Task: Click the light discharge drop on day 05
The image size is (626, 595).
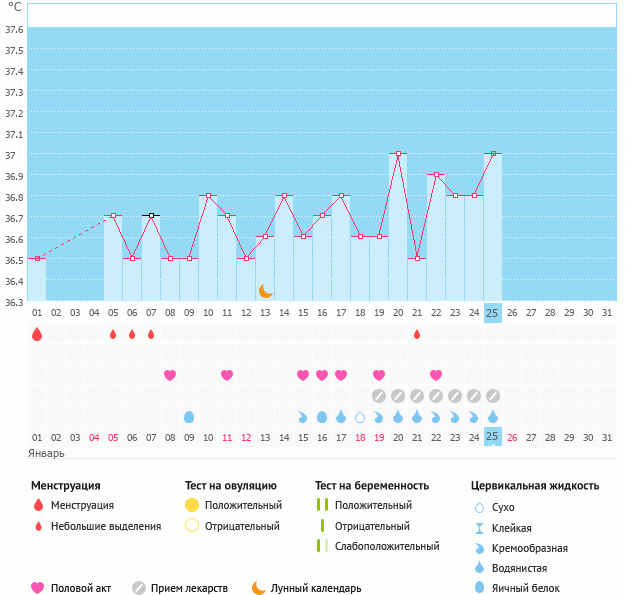Action: click(x=113, y=334)
